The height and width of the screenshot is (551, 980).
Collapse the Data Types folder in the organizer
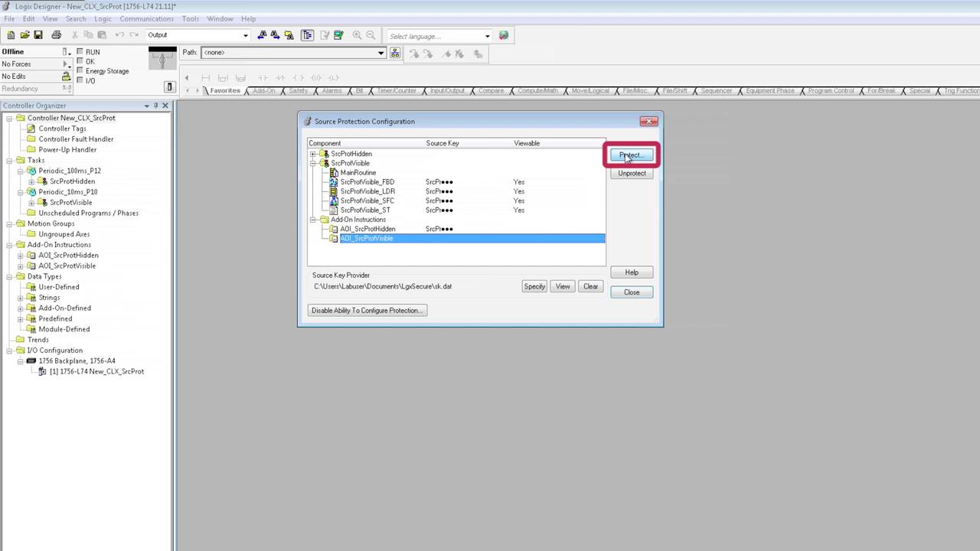pyautogui.click(x=9, y=276)
